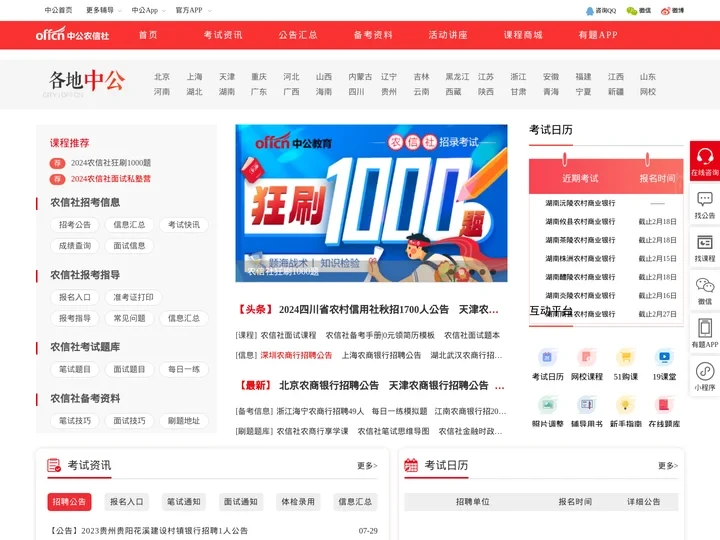The image size is (720, 540).
Task: Open the 上海农商银行招聘公告 link
Action: pyautogui.click(x=381, y=355)
